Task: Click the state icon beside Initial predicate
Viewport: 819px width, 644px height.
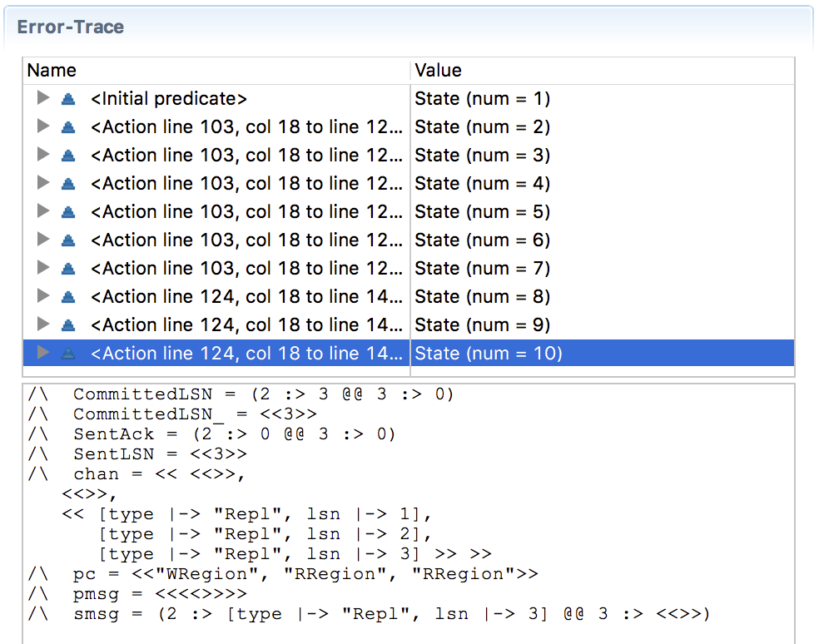Action: [x=69, y=99]
